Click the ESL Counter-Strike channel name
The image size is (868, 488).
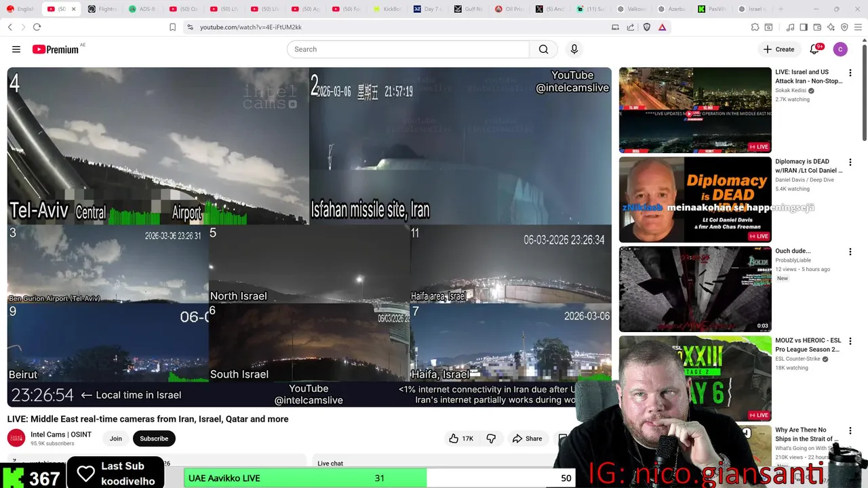coord(797,359)
